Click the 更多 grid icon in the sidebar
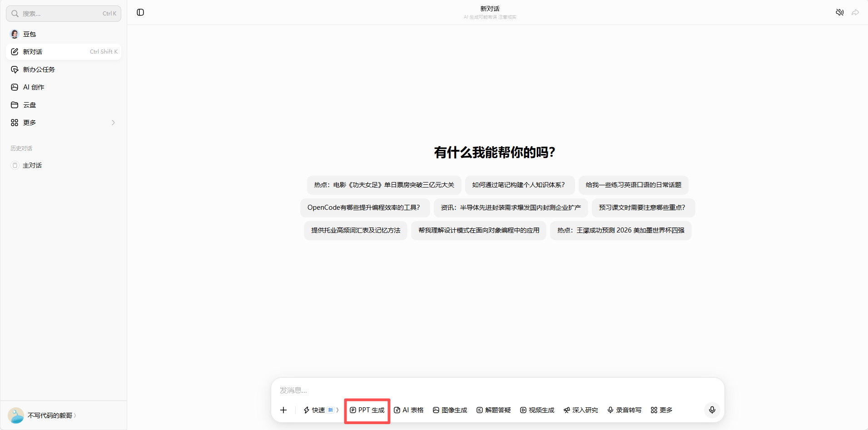868x430 pixels. (15, 123)
